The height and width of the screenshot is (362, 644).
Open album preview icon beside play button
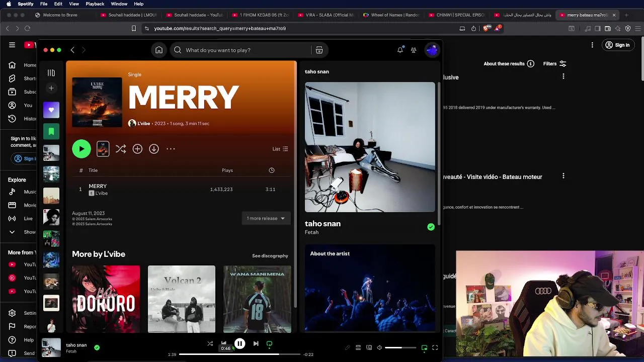click(103, 149)
